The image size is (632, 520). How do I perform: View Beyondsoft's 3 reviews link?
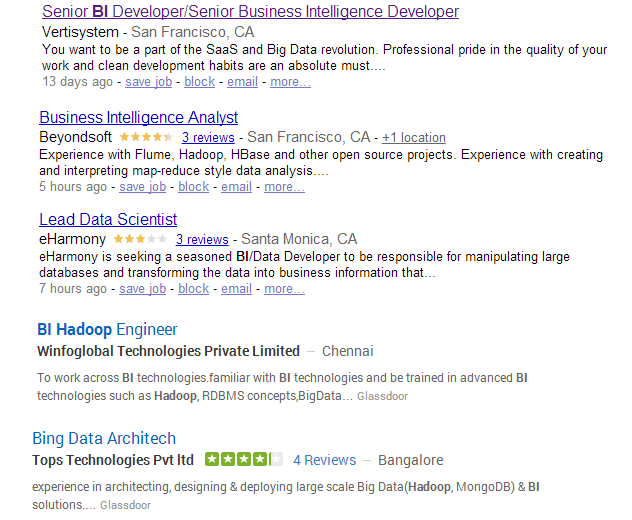(x=208, y=137)
